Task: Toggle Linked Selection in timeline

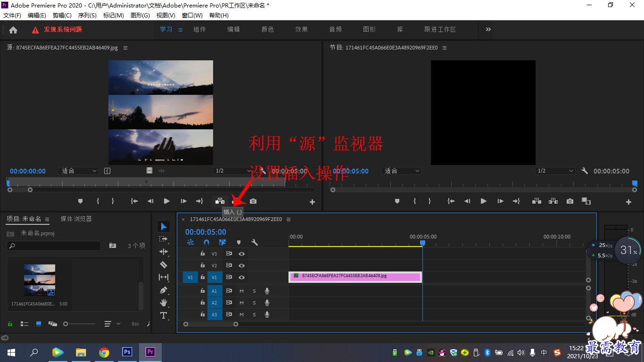Action: pos(223,242)
